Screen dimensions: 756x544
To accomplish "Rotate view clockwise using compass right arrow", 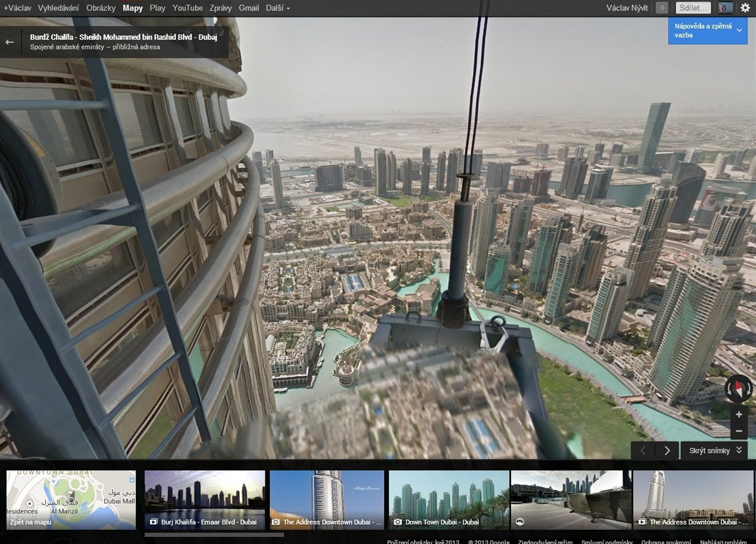I will click(750, 389).
